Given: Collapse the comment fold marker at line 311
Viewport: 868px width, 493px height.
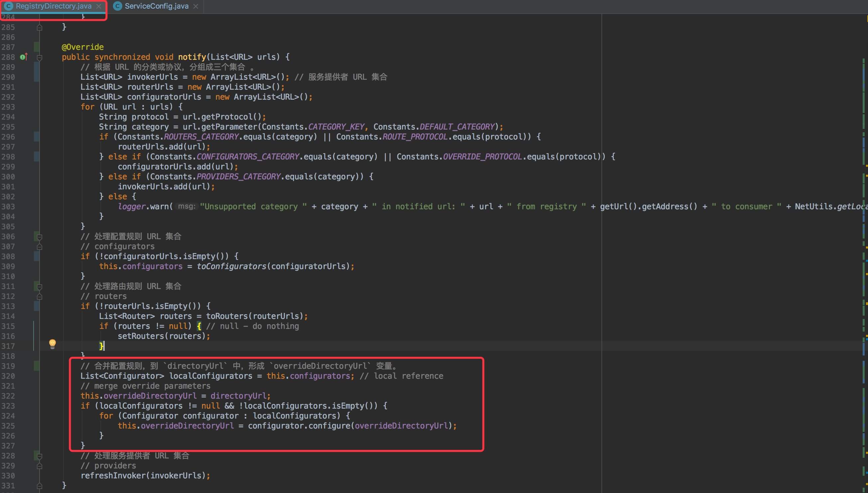Looking at the screenshot, I should 39,286.
